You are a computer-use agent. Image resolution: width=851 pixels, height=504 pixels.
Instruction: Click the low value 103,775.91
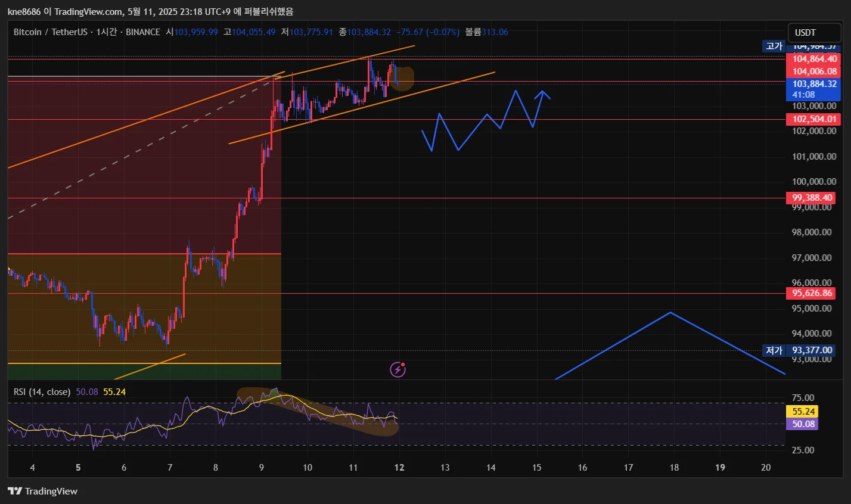click(311, 32)
